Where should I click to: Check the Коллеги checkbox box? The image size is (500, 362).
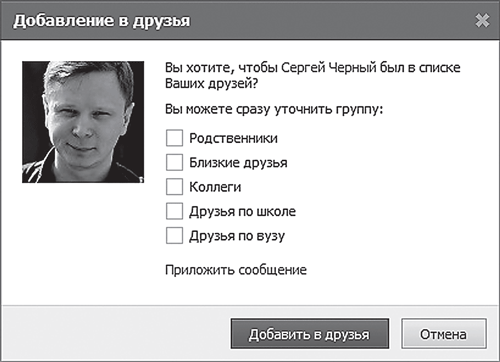(x=174, y=187)
